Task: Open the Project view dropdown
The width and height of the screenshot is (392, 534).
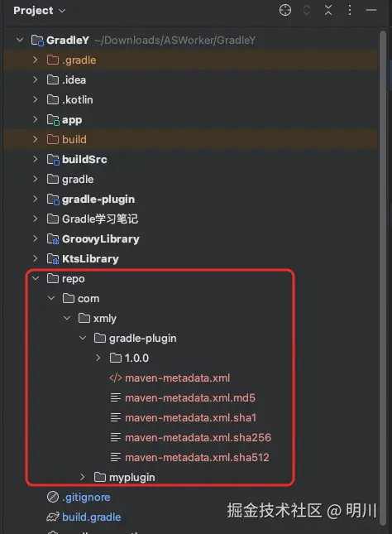Action: [x=39, y=11]
